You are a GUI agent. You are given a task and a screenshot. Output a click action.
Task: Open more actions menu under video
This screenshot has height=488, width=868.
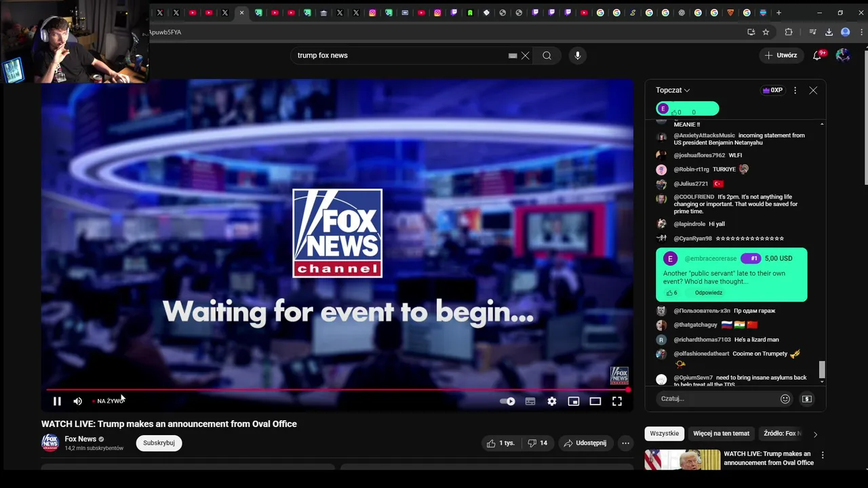[x=625, y=443]
